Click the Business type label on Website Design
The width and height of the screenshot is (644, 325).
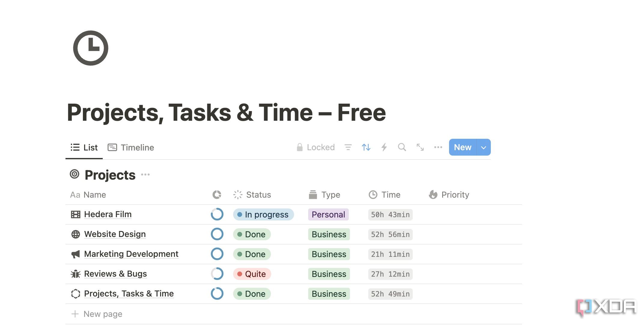tap(329, 234)
